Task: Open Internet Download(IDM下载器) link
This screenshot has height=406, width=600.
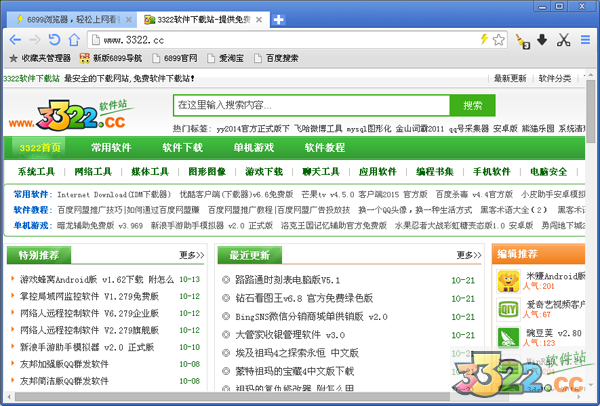Action: pos(114,195)
